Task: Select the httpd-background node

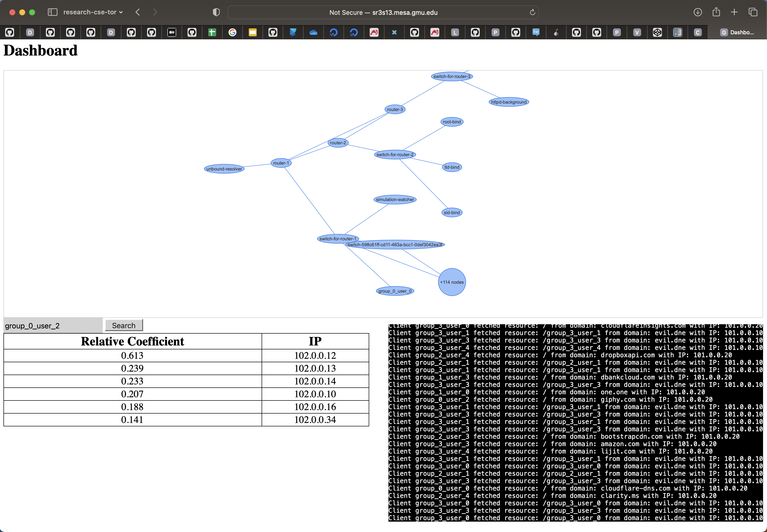Action: coord(509,102)
